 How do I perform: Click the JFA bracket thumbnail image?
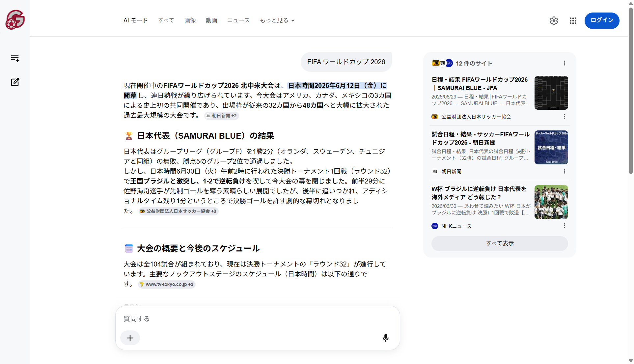click(x=551, y=93)
